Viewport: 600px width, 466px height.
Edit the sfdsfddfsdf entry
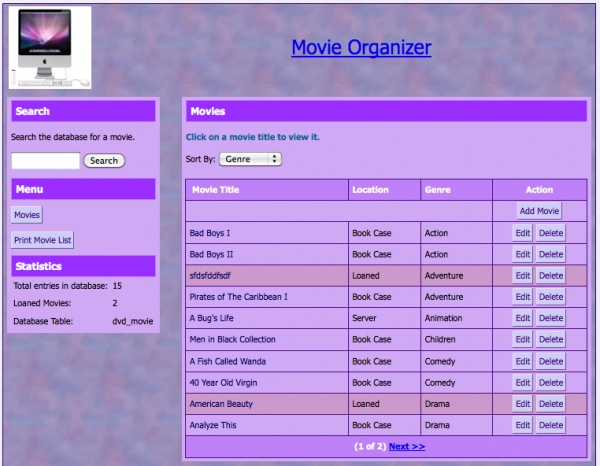click(x=522, y=276)
